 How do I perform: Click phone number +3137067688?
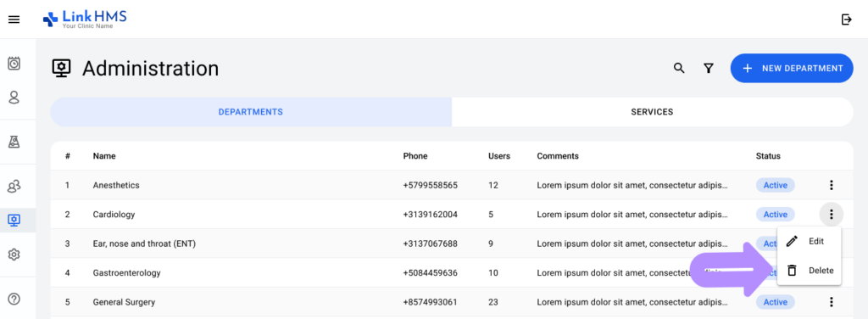430,243
